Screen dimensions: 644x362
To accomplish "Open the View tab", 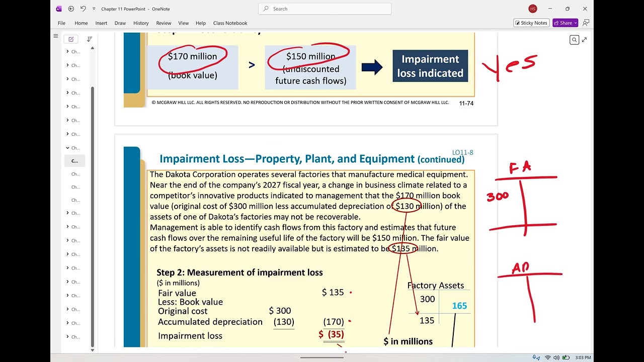I will [184, 23].
